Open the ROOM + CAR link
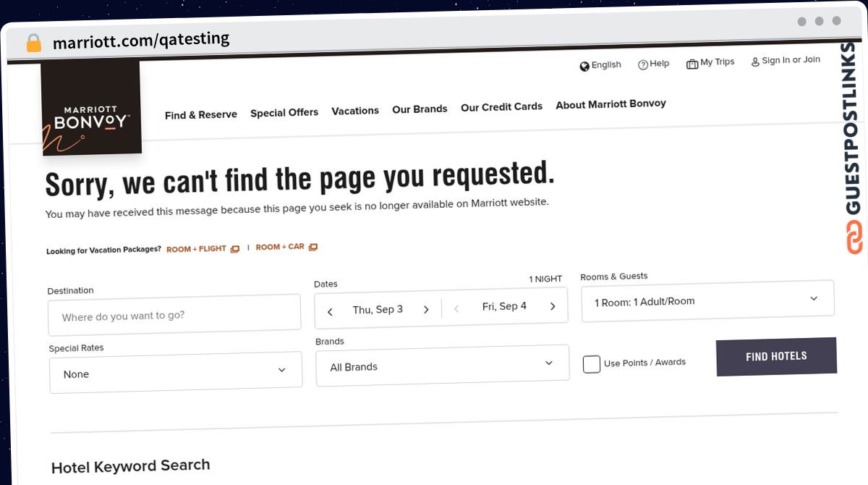 coord(280,247)
